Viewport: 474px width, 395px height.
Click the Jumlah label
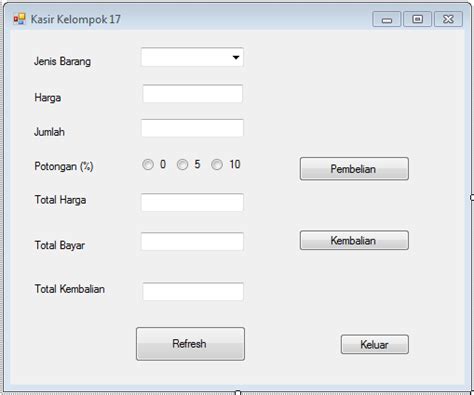(x=49, y=132)
